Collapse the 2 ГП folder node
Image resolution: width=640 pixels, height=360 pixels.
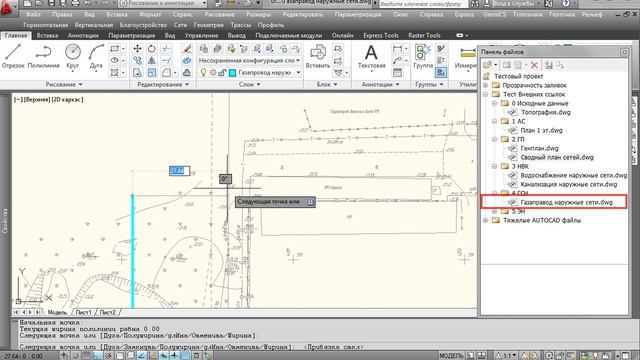click(495, 139)
